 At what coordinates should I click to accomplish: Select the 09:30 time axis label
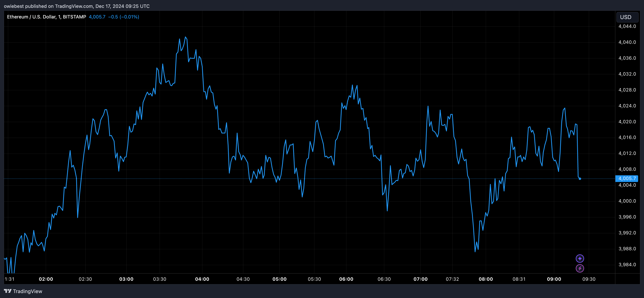(589, 279)
